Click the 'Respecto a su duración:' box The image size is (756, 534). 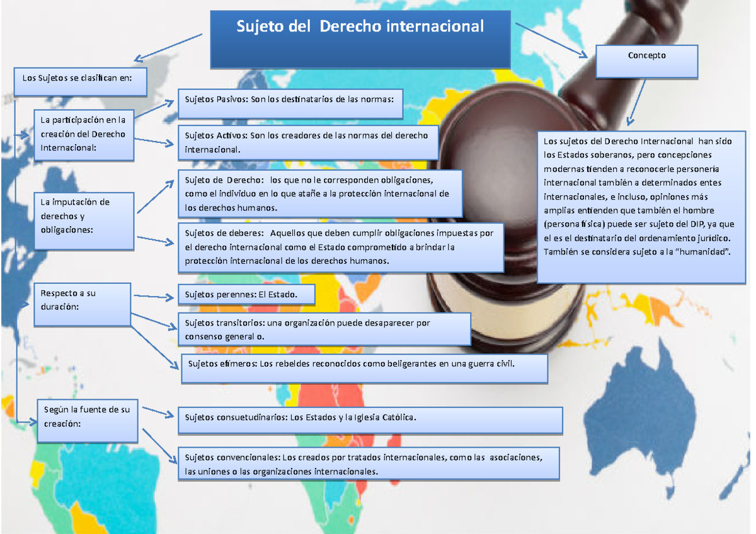83,304
